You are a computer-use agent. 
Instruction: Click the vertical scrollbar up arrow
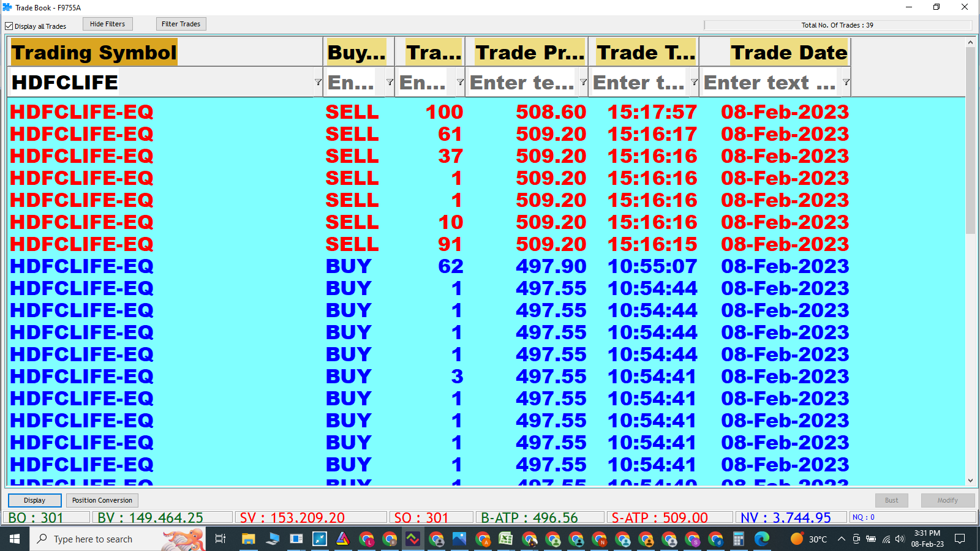coord(970,42)
